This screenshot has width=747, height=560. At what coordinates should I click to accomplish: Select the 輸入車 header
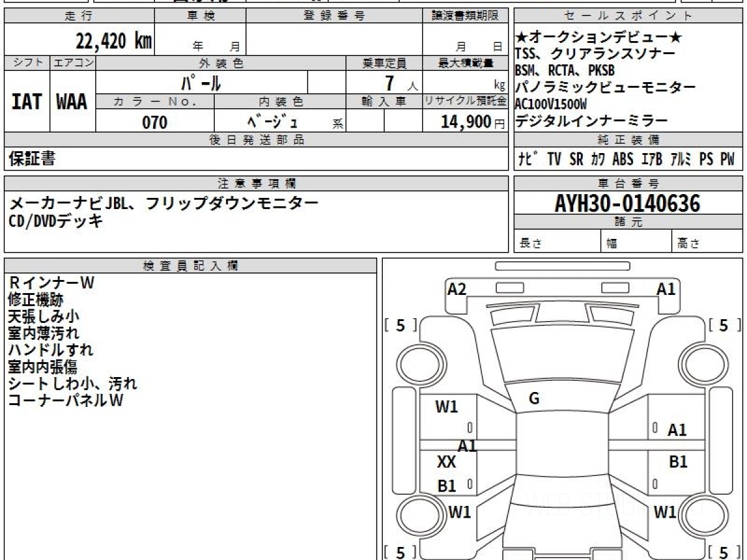384,101
